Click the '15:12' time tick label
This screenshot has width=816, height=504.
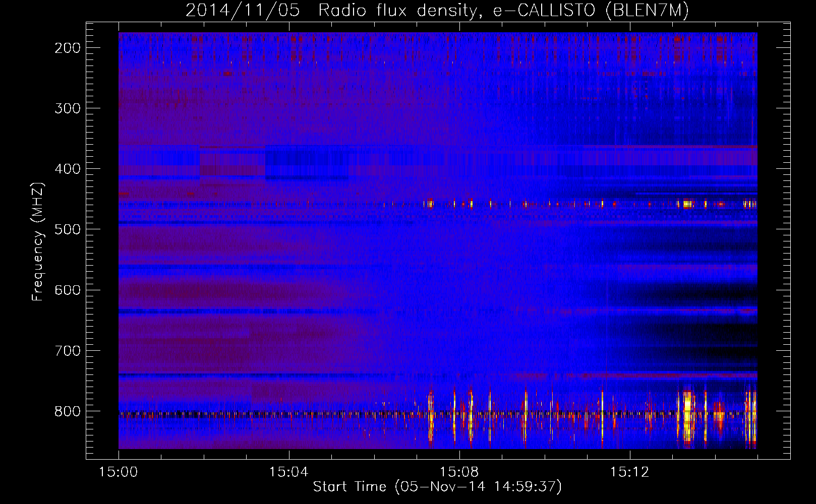pyautogui.click(x=629, y=472)
